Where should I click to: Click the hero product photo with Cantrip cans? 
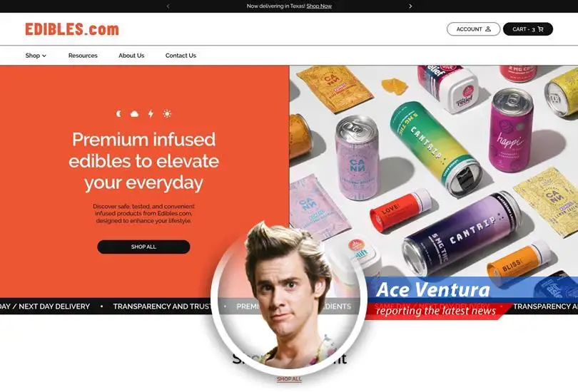pos(434,171)
